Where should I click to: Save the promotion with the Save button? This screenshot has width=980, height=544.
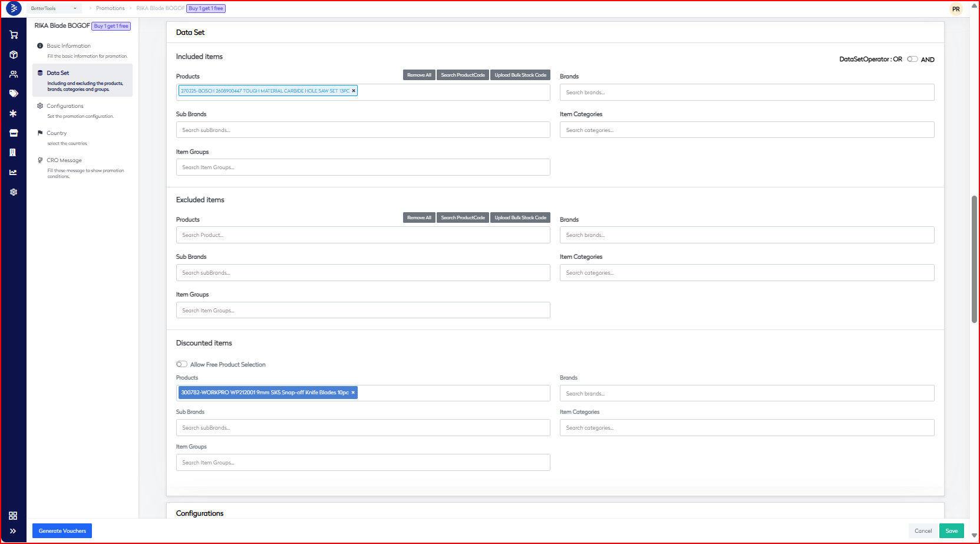951,531
